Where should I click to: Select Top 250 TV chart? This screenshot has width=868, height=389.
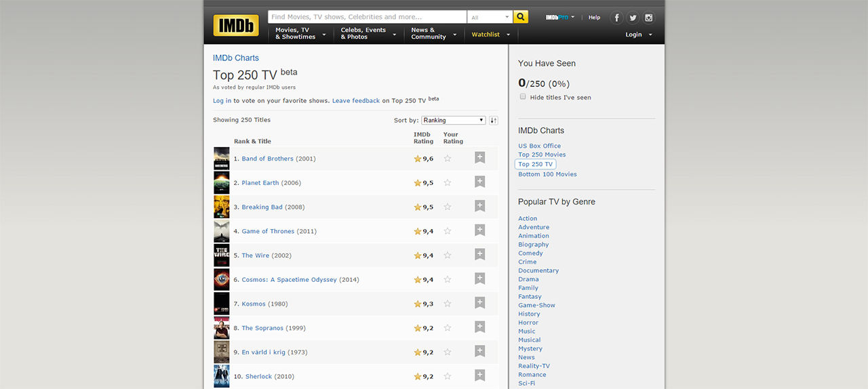[536, 164]
